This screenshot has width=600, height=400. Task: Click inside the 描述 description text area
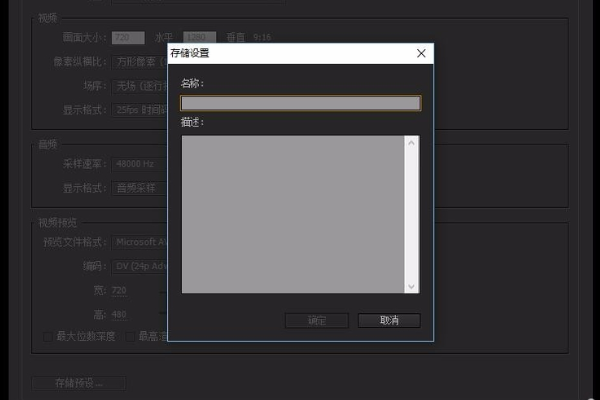pyautogui.click(x=293, y=214)
